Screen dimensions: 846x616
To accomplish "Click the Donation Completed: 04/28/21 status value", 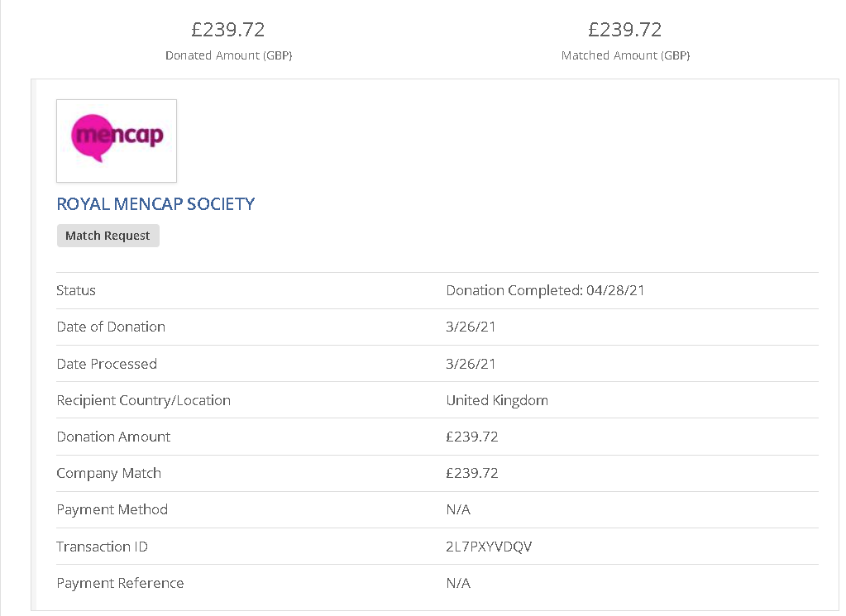I will click(545, 290).
